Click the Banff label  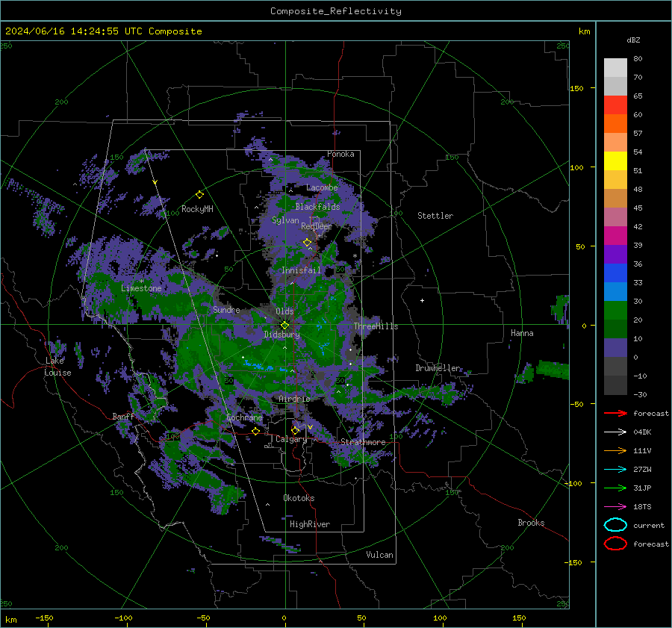[x=123, y=416]
